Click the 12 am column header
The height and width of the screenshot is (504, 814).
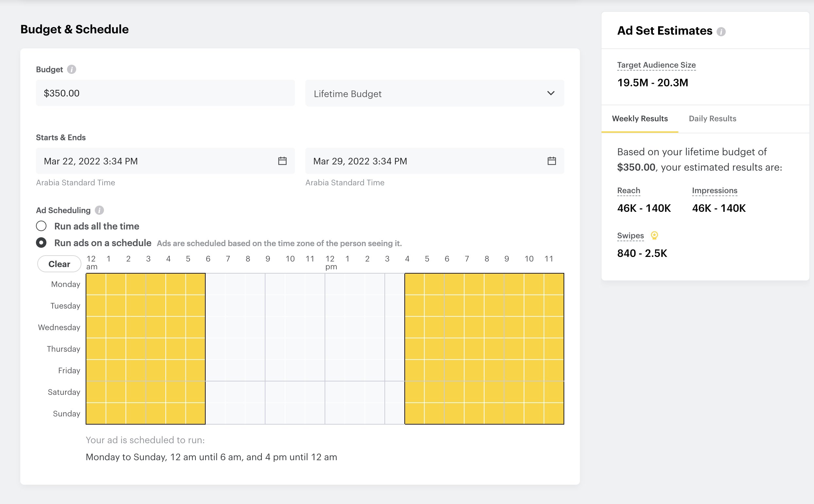(x=92, y=263)
